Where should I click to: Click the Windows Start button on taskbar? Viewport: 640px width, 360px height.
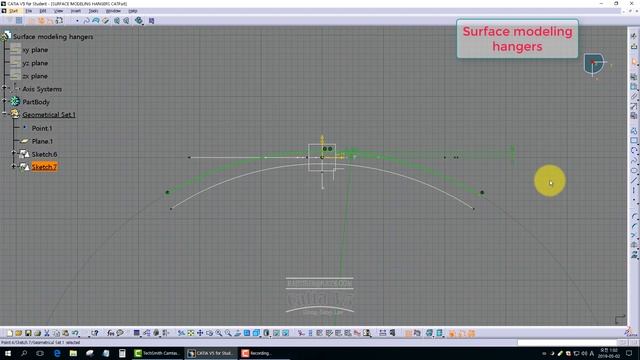pyautogui.click(x=8, y=353)
